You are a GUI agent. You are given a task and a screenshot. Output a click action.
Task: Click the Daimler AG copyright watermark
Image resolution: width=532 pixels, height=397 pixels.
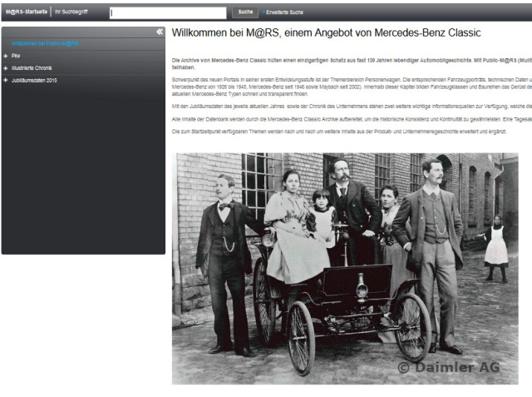(x=449, y=367)
